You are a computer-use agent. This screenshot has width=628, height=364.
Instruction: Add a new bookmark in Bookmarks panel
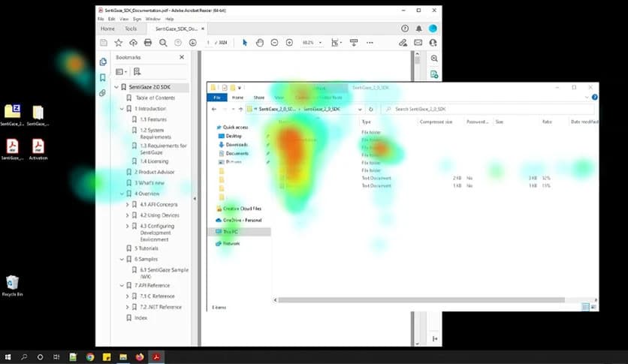coord(137,71)
